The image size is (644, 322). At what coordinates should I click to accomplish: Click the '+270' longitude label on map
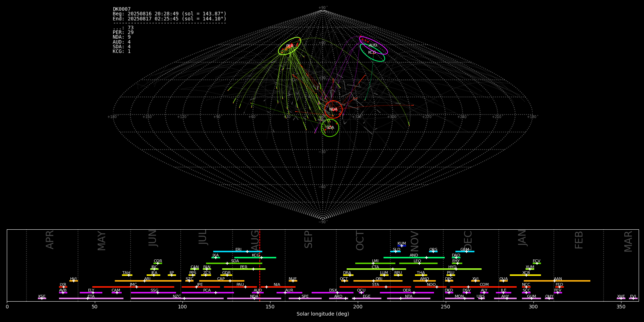pyautogui.click(x=427, y=117)
